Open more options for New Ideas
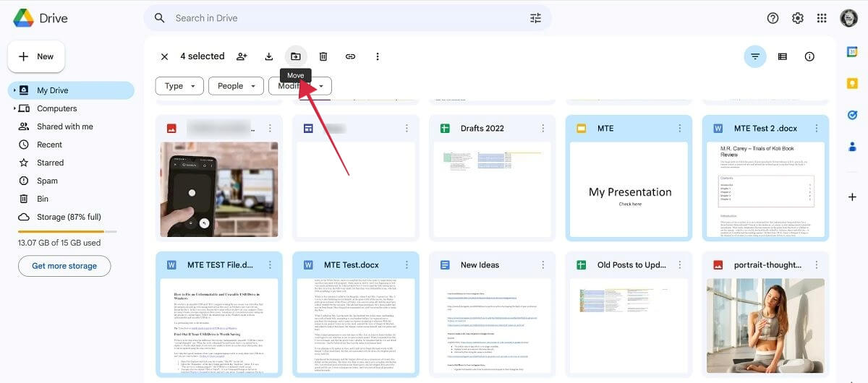This screenshot has height=383, width=868. 542,264
